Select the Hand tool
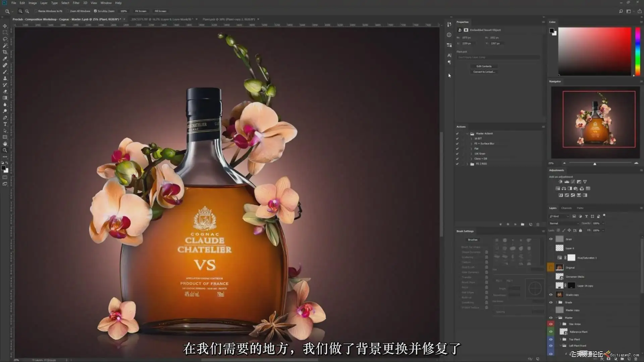644x362 pixels. click(5, 144)
